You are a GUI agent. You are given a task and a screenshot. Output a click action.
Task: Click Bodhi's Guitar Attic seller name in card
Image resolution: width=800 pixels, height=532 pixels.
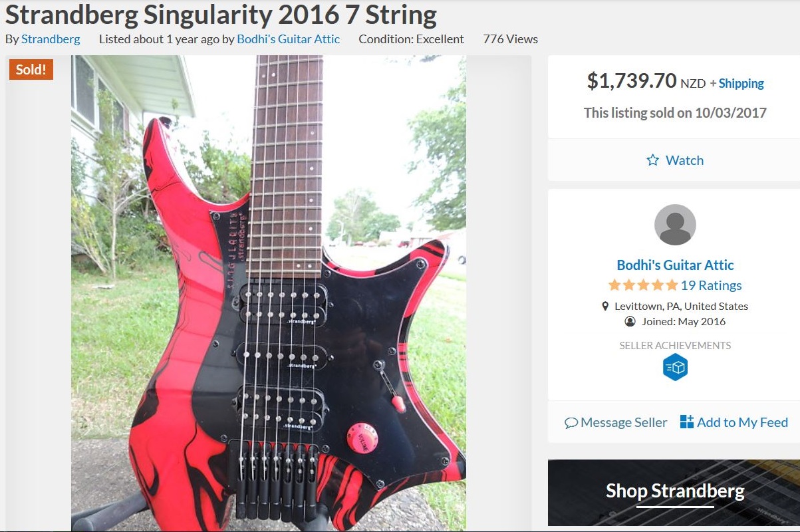[x=675, y=265]
